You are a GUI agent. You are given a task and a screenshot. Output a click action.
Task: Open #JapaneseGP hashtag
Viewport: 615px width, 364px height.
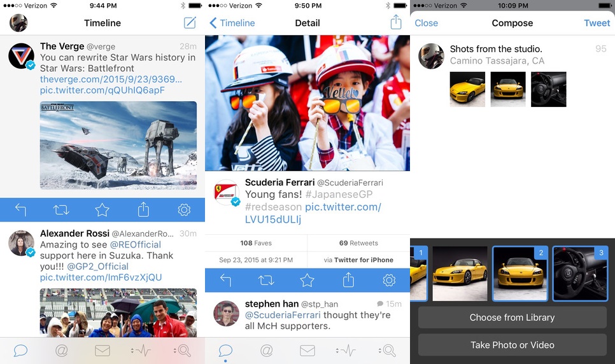tap(339, 195)
